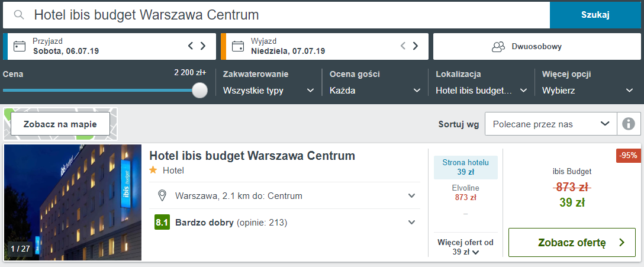Click the Zobacz ofertę button
644x267 pixels.
(572, 242)
